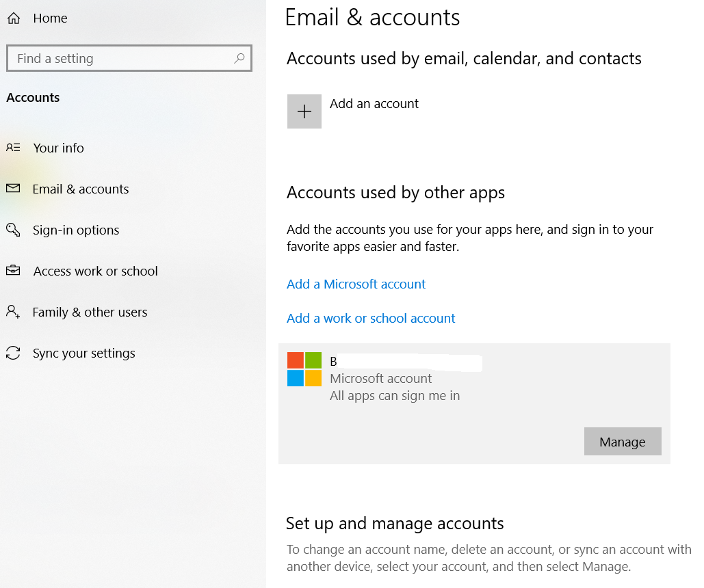
Task: Click Add a Microsoft account link
Action: (356, 284)
